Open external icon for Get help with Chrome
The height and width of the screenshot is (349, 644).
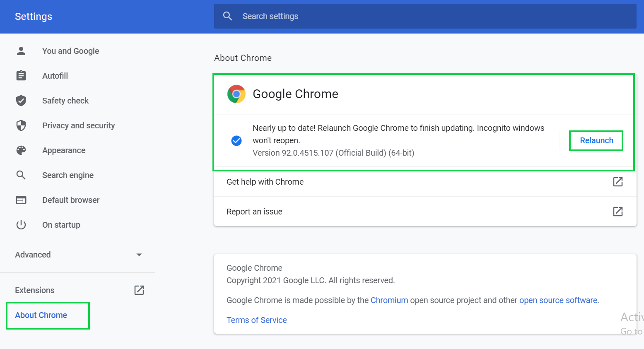click(618, 182)
